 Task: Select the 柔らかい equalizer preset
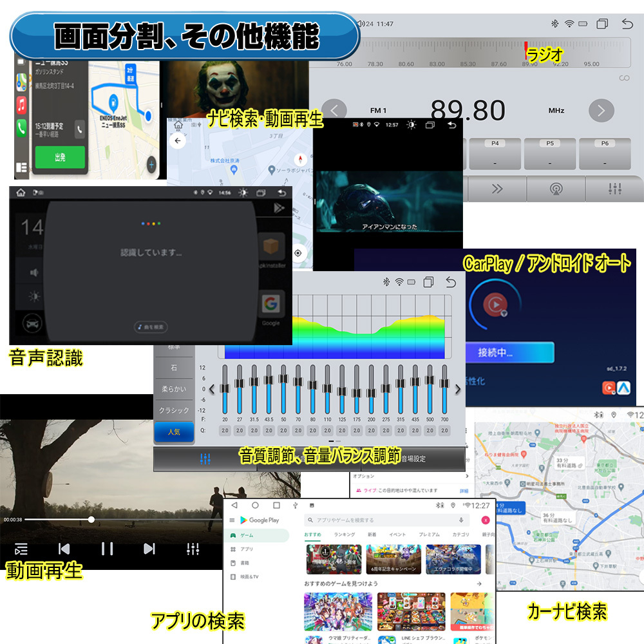click(174, 388)
